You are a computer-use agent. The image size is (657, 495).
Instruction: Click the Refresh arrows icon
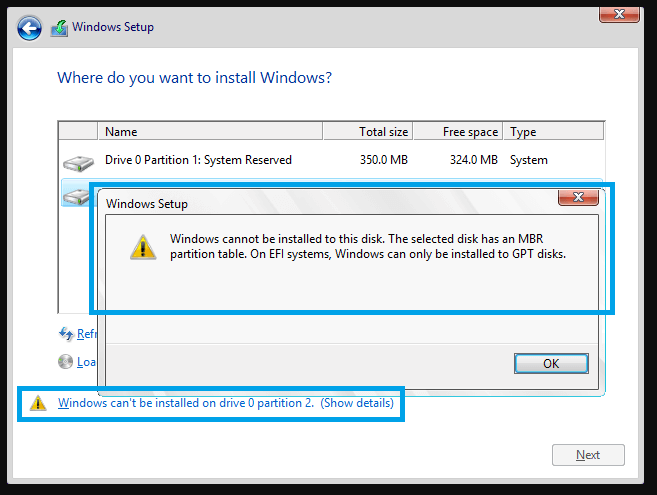(x=66, y=334)
